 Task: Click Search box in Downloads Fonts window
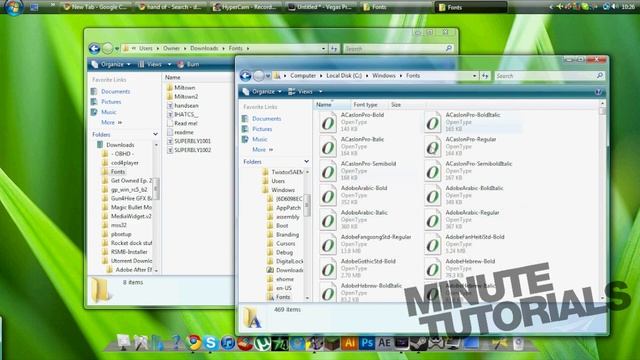coord(398,49)
